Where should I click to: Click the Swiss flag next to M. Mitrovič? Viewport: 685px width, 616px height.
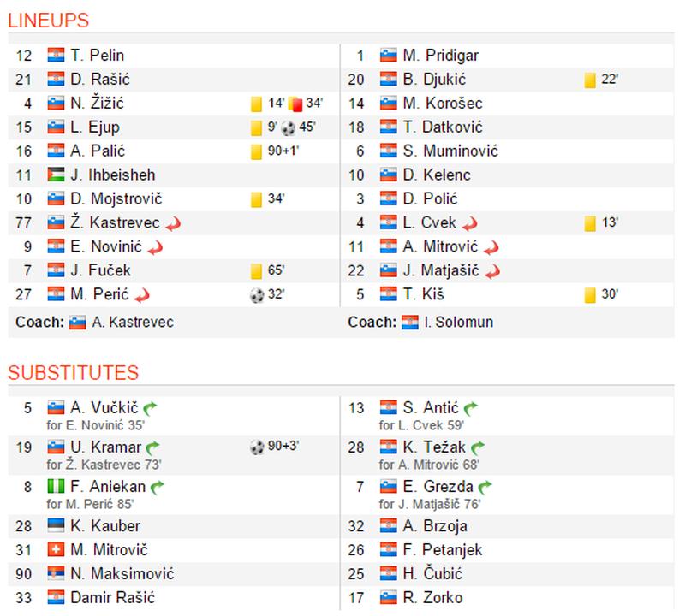pos(56,550)
